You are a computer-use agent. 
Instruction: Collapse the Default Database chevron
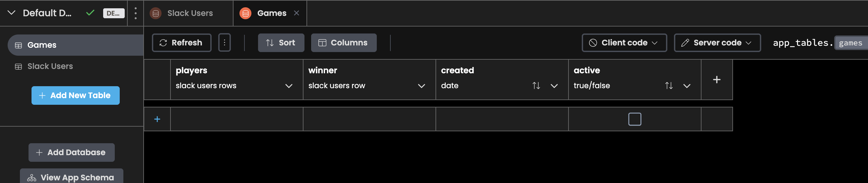(x=12, y=13)
